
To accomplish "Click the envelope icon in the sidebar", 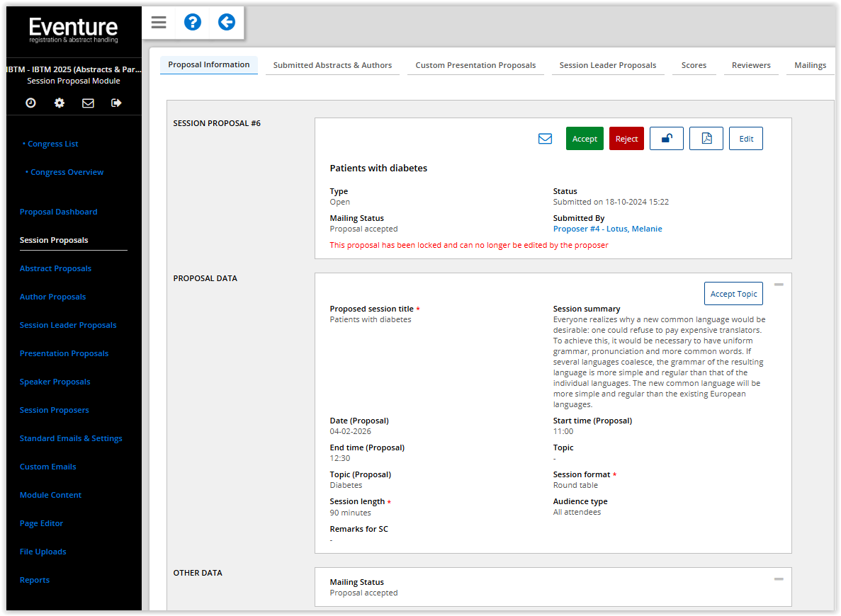I will (x=88, y=103).
